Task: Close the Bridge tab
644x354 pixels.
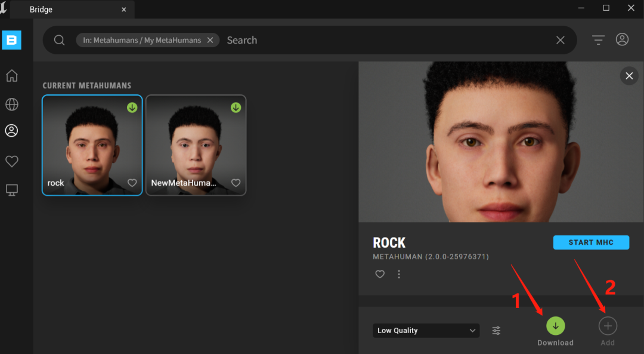Action: (x=123, y=10)
